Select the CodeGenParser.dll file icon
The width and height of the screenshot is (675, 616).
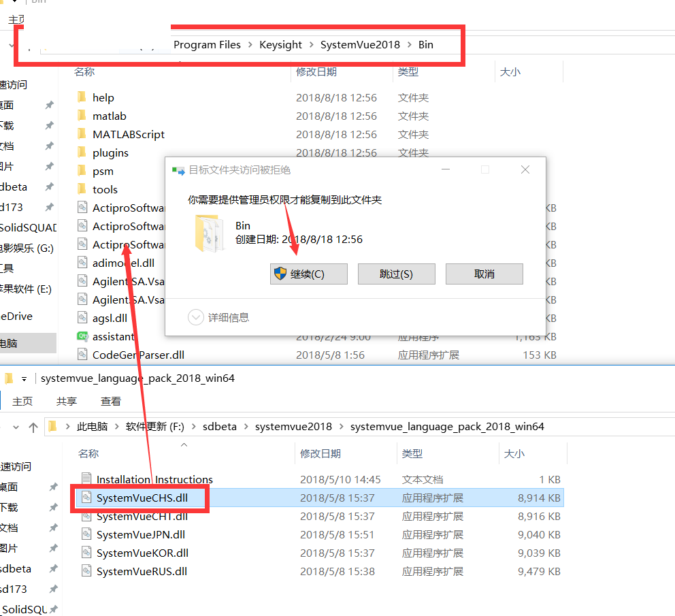point(82,355)
